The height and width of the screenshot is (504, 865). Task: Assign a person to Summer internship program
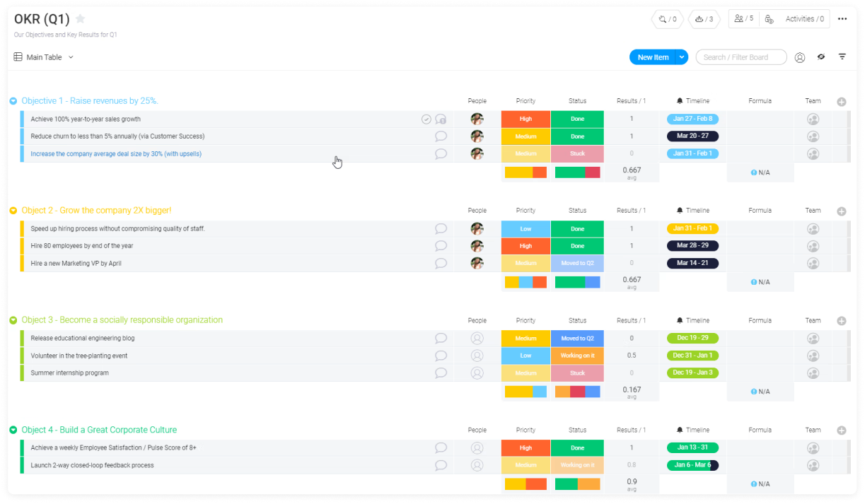pyautogui.click(x=477, y=373)
